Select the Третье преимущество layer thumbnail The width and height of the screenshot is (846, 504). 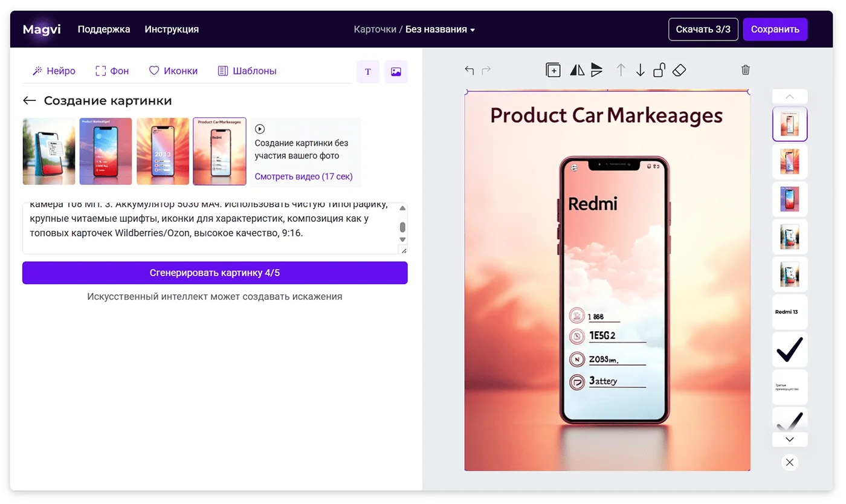pyautogui.click(x=790, y=387)
